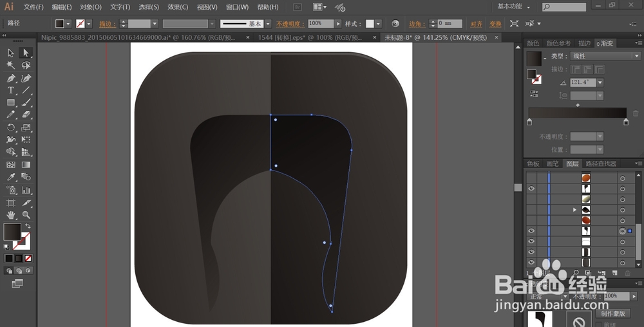Open the 正常 blending mode dropdown

[x=547, y=296]
